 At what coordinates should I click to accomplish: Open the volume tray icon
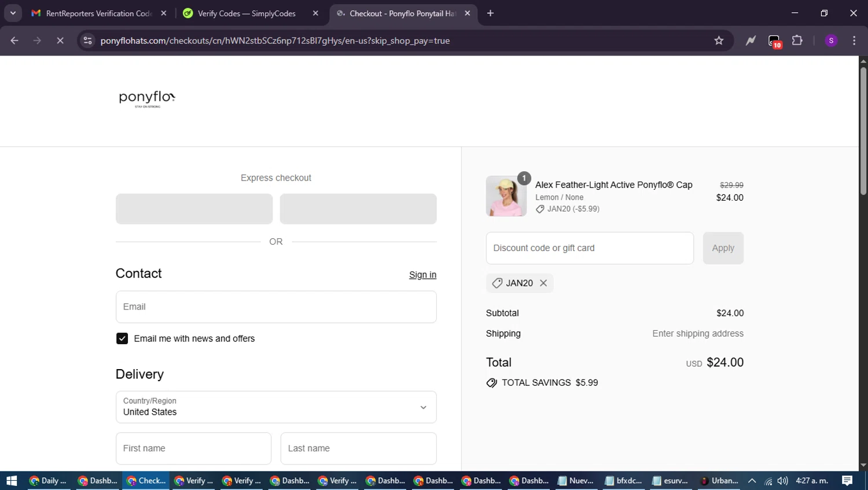(x=783, y=481)
